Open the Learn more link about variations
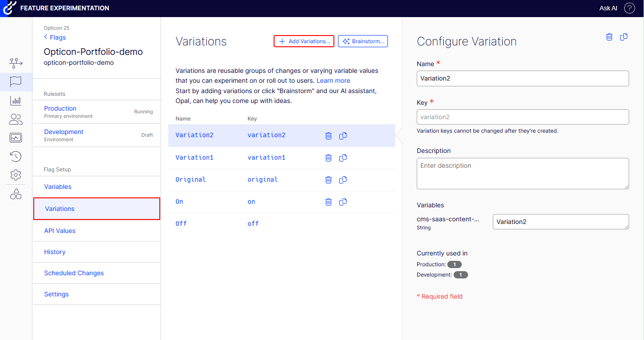Screen dimensions: 644x340 333,80
